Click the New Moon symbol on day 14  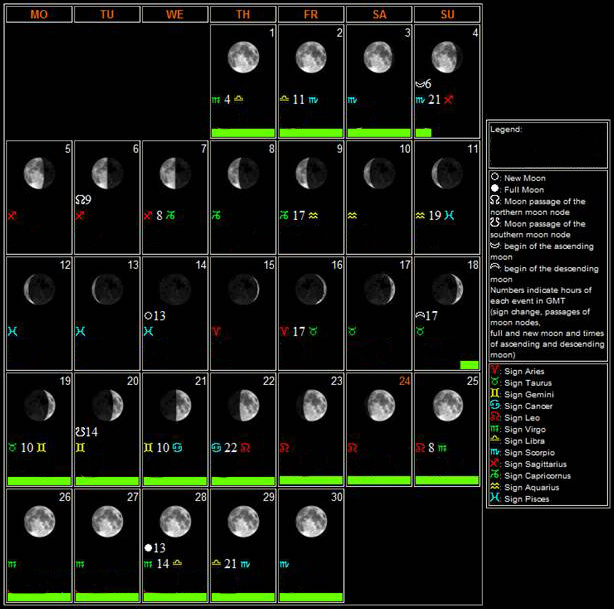click(148, 315)
